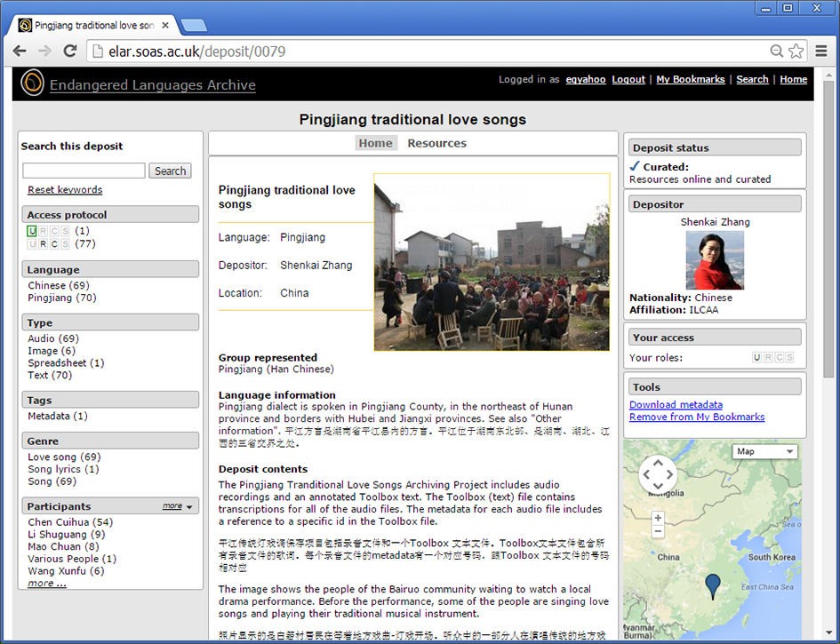The width and height of the screenshot is (840, 644).
Task: Click the Logout link
Action: coord(628,79)
